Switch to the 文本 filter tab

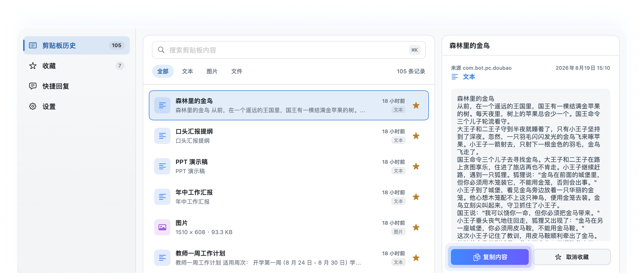coord(187,71)
